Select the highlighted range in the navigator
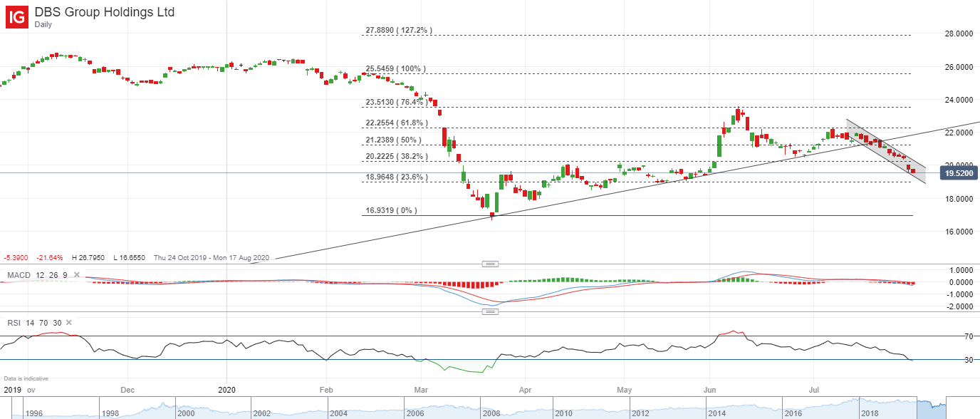The width and height of the screenshot is (980, 419). pos(931,408)
